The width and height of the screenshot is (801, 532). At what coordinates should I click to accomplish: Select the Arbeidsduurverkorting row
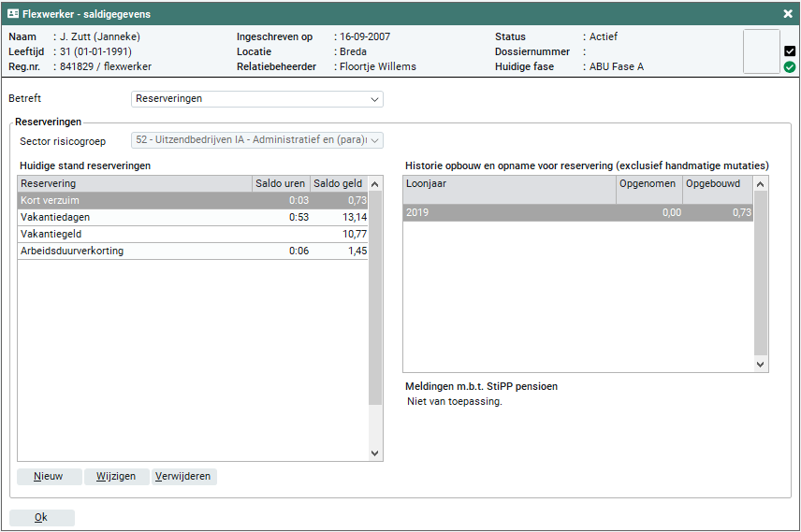pos(135,252)
